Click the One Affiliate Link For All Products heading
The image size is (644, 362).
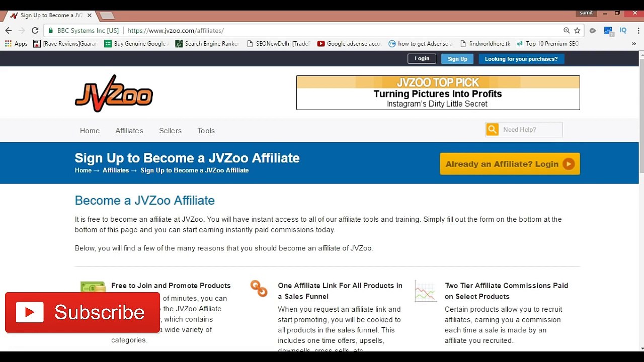[340, 291]
